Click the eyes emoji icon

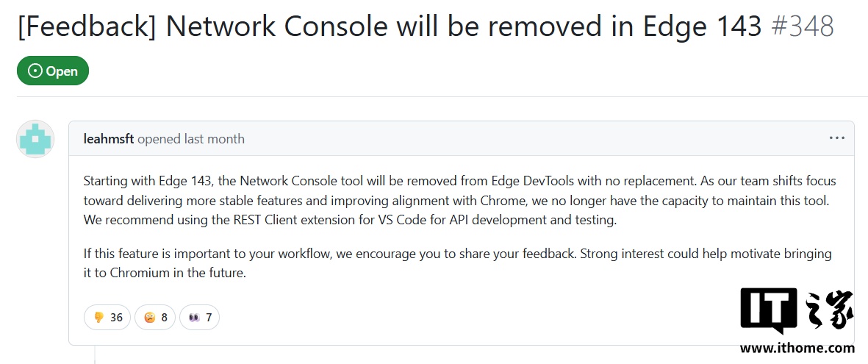(x=194, y=318)
